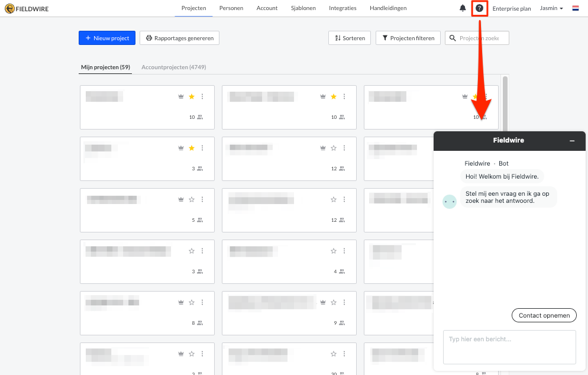This screenshot has height=375, width=588.
Task: Open the notifications bell
Action: coord(463,8)
